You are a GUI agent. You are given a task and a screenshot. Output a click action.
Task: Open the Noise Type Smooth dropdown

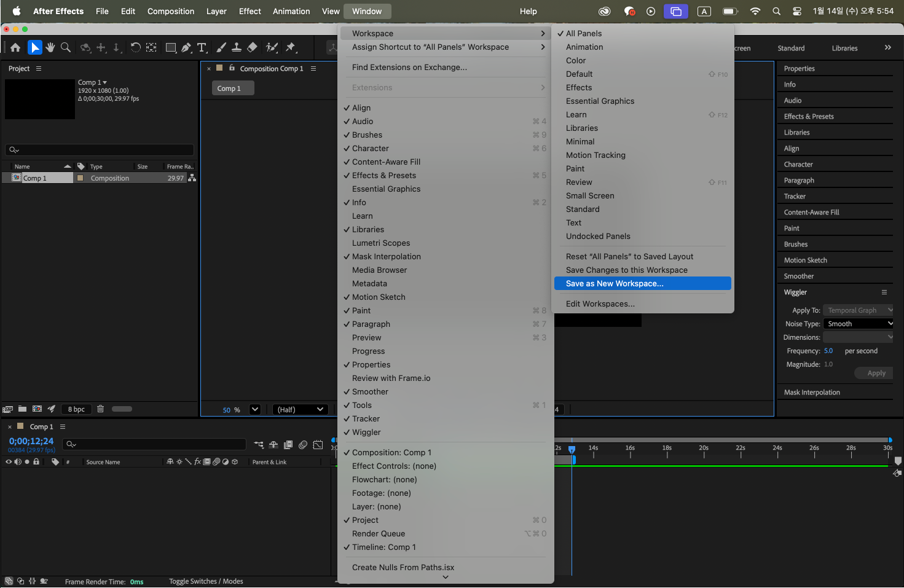tap(859, 324)
